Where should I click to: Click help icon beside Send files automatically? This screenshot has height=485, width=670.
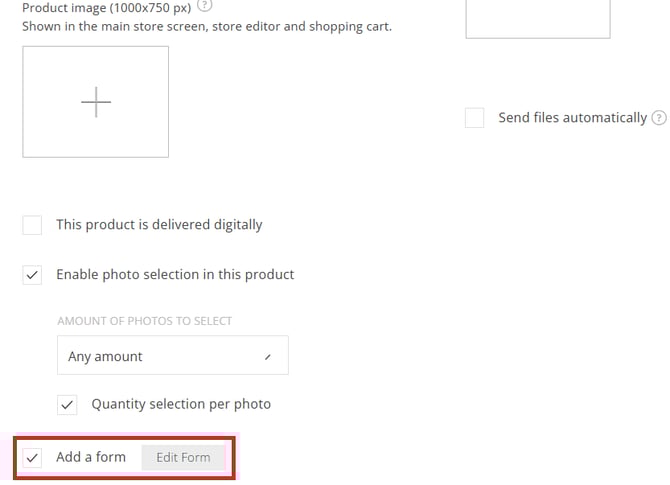tap(658, 118)
